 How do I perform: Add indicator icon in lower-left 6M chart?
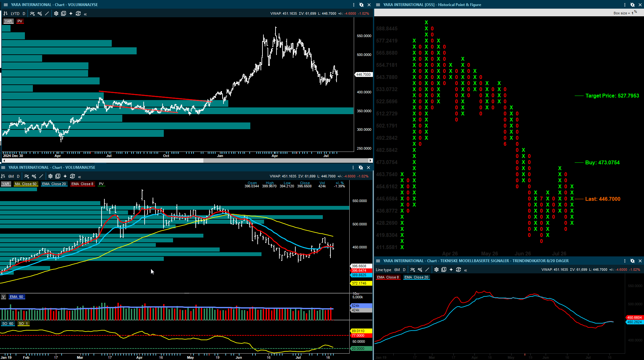[27, 176]
